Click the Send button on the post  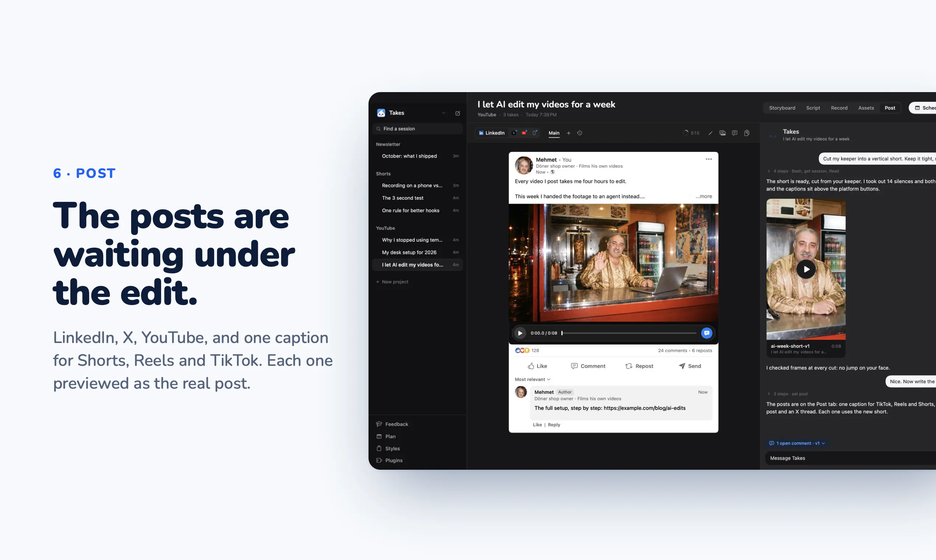tap(690, 366)
